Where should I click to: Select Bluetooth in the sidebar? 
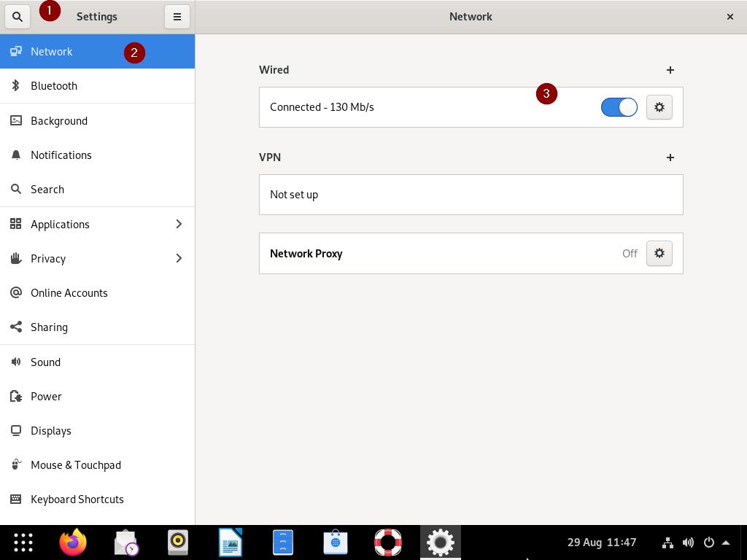[54, 86]
